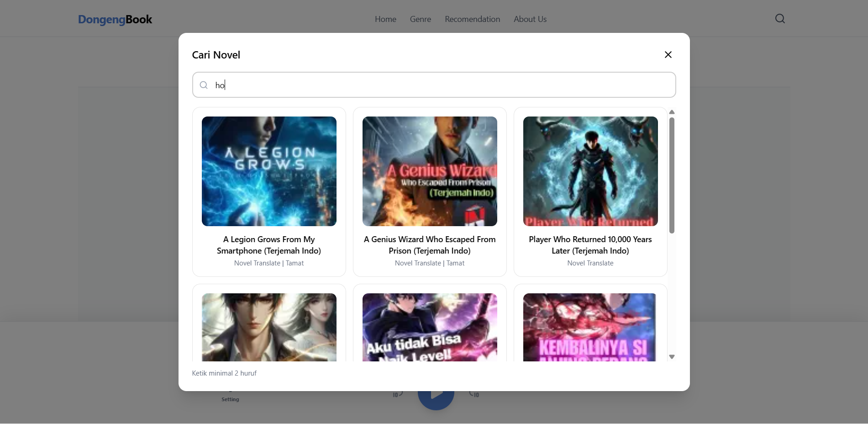This screenshot has width=868, height=424.
Task: Click 'Novel Translate | Tamat' under A Genius Wizard
Action: [x=430, y=263]
